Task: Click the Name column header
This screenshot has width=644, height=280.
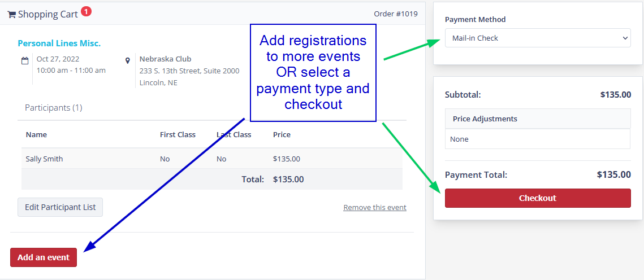Action: [36, 134]
